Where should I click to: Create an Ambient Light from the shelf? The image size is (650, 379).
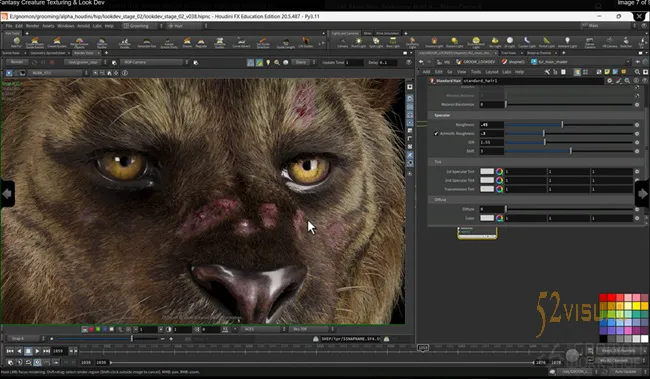[568, 42]
